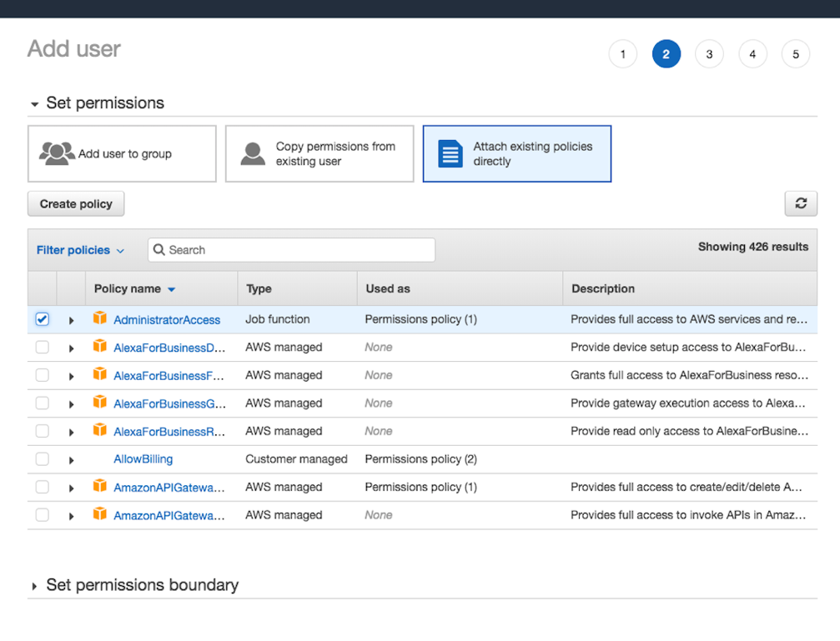This screenshot has width=840, height=641.
Task: Click the Copy permissions user silhouette icon
Action: (253, 153)
